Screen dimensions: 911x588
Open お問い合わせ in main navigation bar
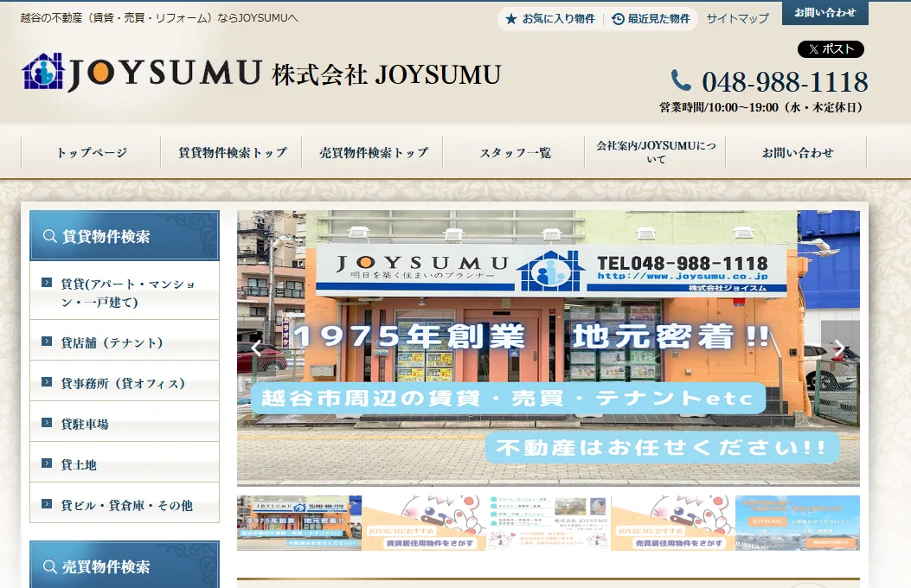tap(797, 153)
